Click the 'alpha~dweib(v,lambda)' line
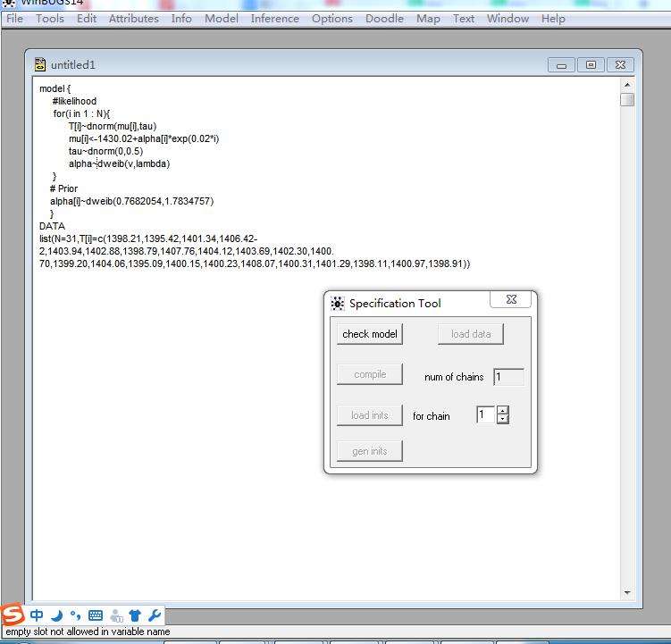Viewport: 671px width, 644px height. pos(120,163)
